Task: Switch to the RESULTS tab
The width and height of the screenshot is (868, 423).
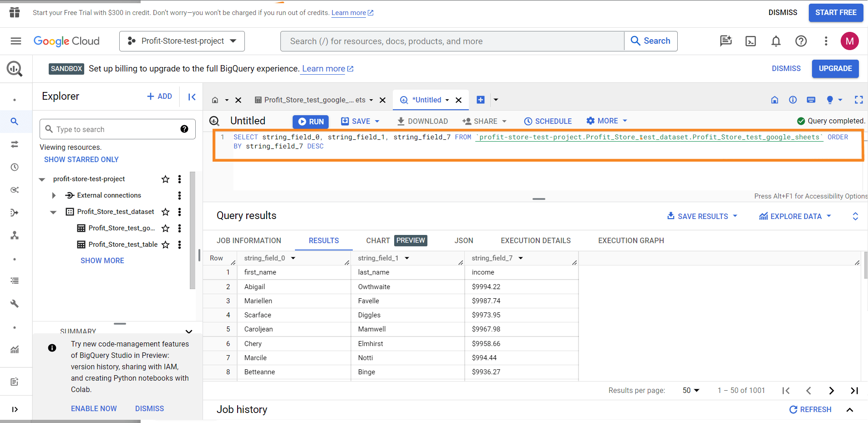Action: (324, 240)
